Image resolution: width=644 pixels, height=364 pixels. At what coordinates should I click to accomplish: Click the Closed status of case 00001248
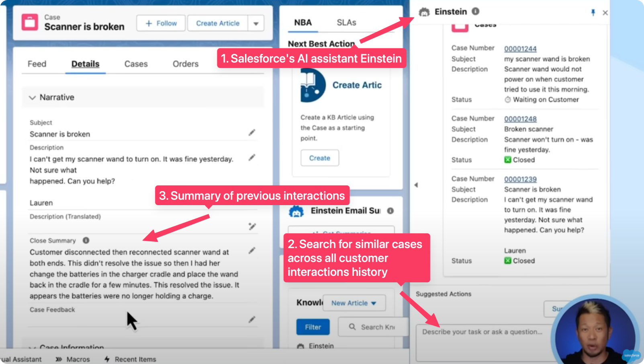click(523, 160)
